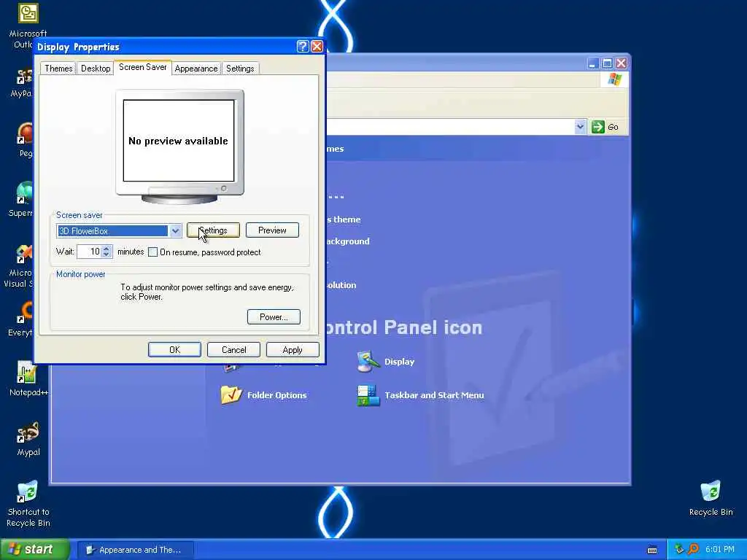The image size is (747, 560).
Task: Click the Preview button
Action: [272, 230]
